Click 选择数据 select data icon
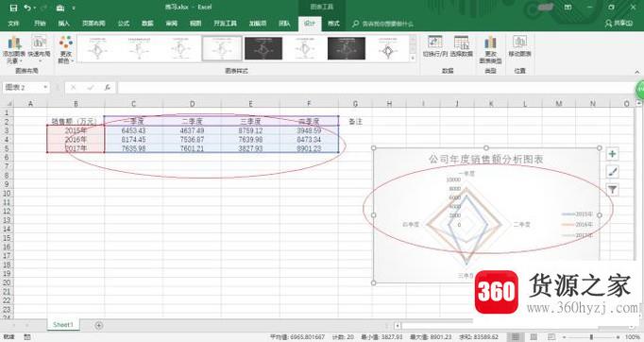The width and height of the screenshot is (644, 342). [x=461, y=46]
